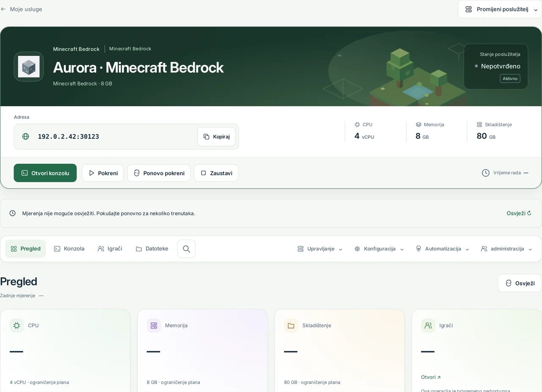Switch to the Konzola tab
Screen dimensions: 542x392
tap(69, 249)
